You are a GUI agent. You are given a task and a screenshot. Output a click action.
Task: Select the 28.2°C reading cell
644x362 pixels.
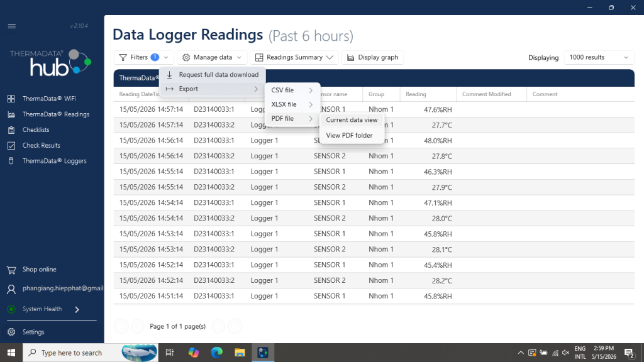442,281
